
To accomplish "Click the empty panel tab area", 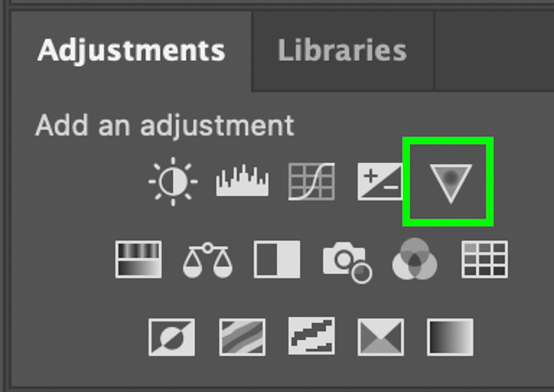I will tap(494, 51).
